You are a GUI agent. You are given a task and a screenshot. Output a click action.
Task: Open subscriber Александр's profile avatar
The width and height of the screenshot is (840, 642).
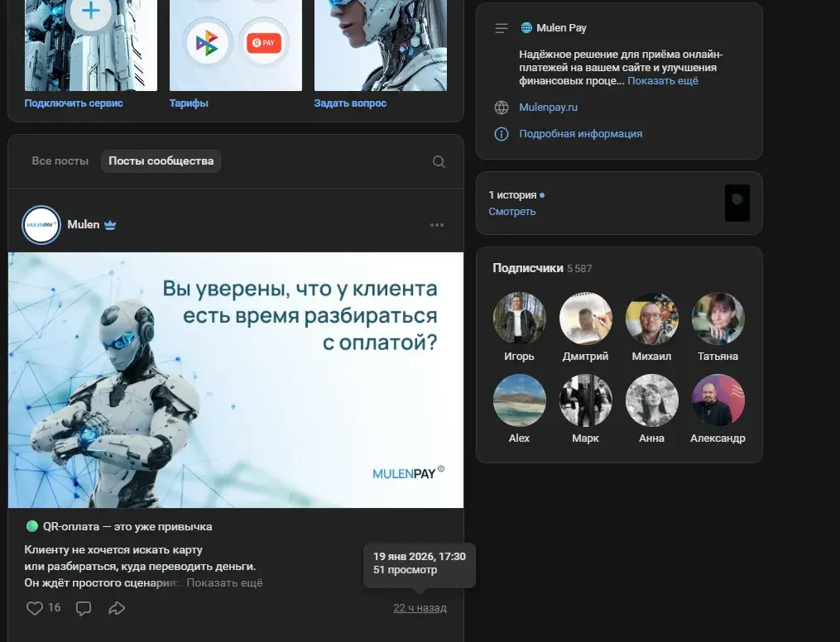[x=718, y=400]
